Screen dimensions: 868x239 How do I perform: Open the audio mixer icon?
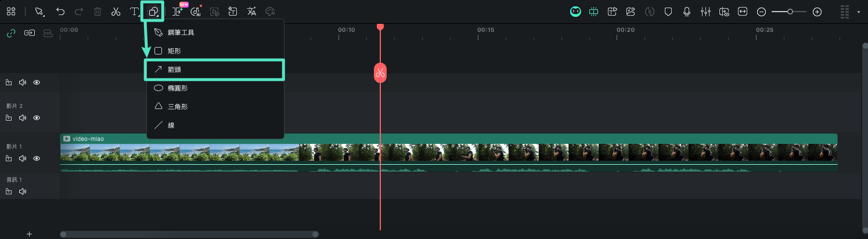705,12
